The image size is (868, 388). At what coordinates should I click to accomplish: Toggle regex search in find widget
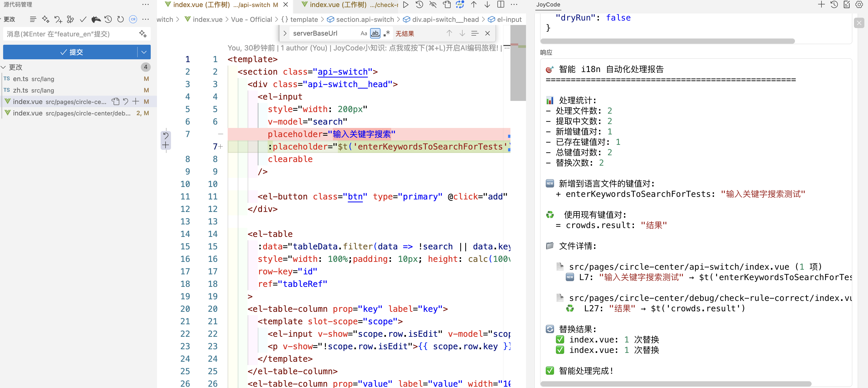pyautogui.click(x=386, y=33)
